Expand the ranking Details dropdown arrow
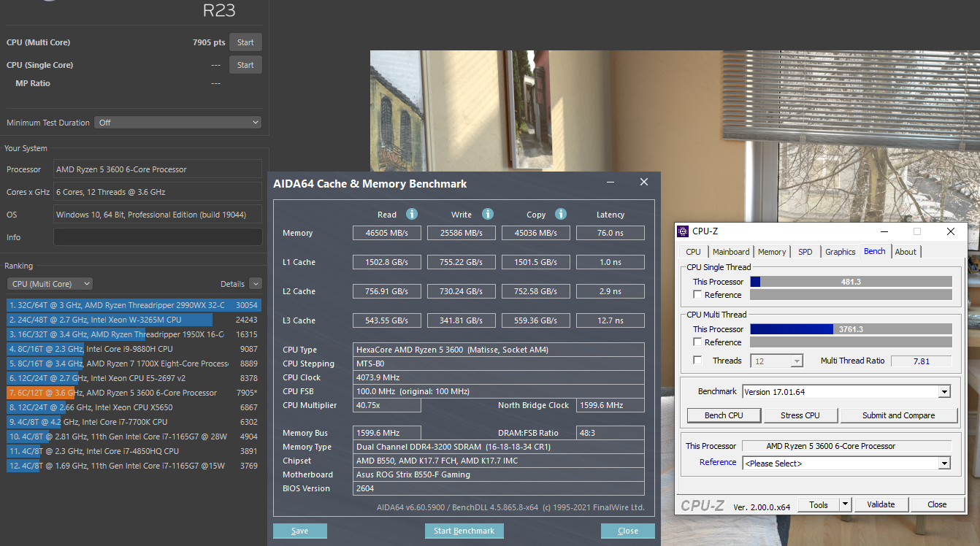The width and height of the screenshot is (980, 546). point(255,284)
